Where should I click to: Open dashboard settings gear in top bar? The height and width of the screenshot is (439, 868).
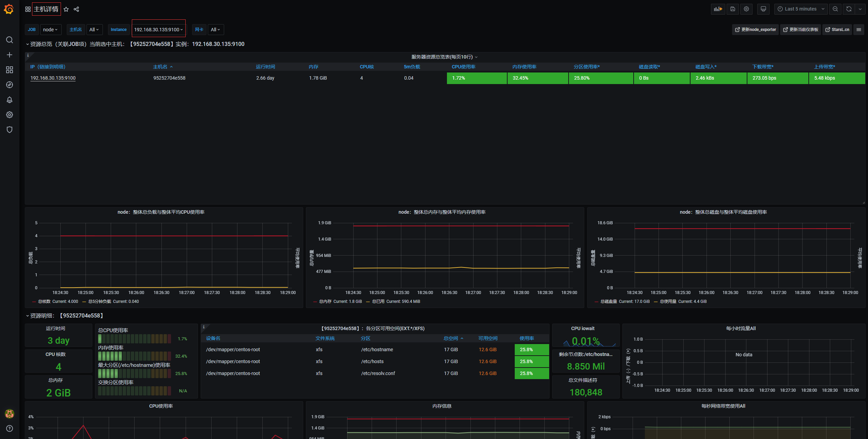[746, 9]
